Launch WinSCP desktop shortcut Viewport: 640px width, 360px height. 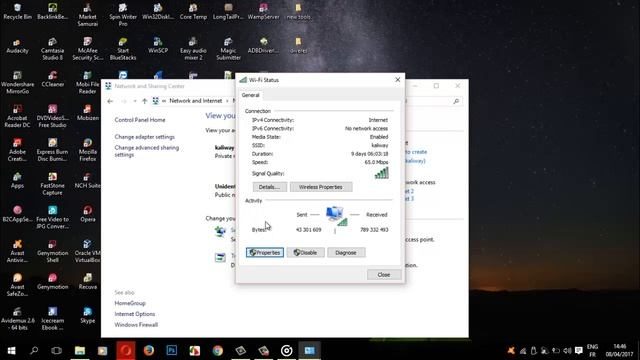tap(158, 46)
